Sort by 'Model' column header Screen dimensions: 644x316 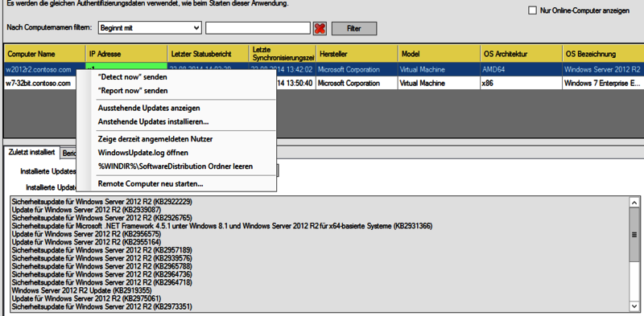(x=439, y=54)
